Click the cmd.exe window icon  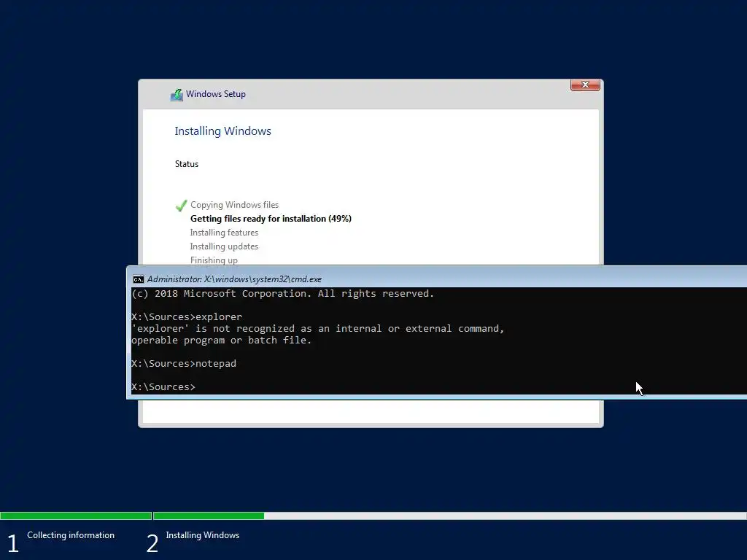[x=139, y=279]
